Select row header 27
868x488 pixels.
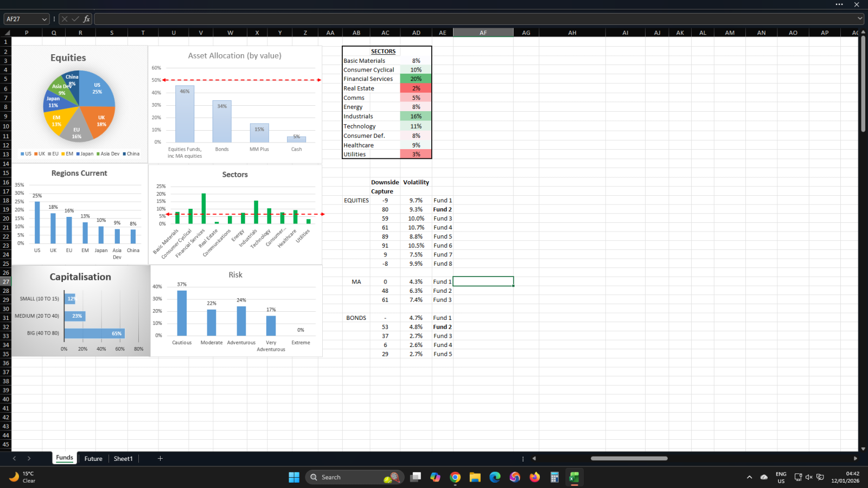[6, 282]
